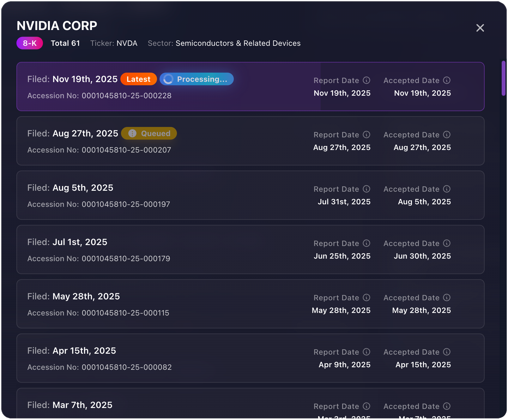The image size is (508, 420).
Task: Click the Processing spinner badge
Action: coord(197,79)
